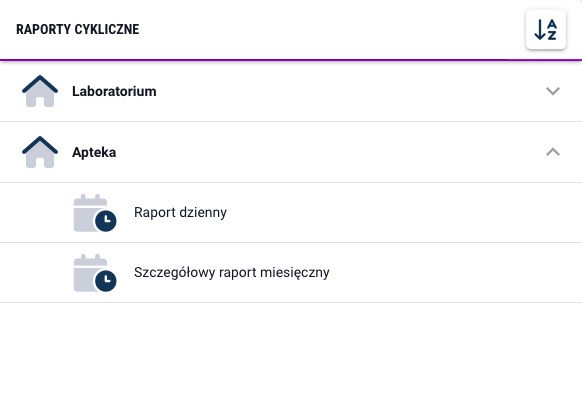Open Szczegółowy raport miesięczny report
Screen dimensions: 582x416
pyautogui.click(x=232, y=272)
